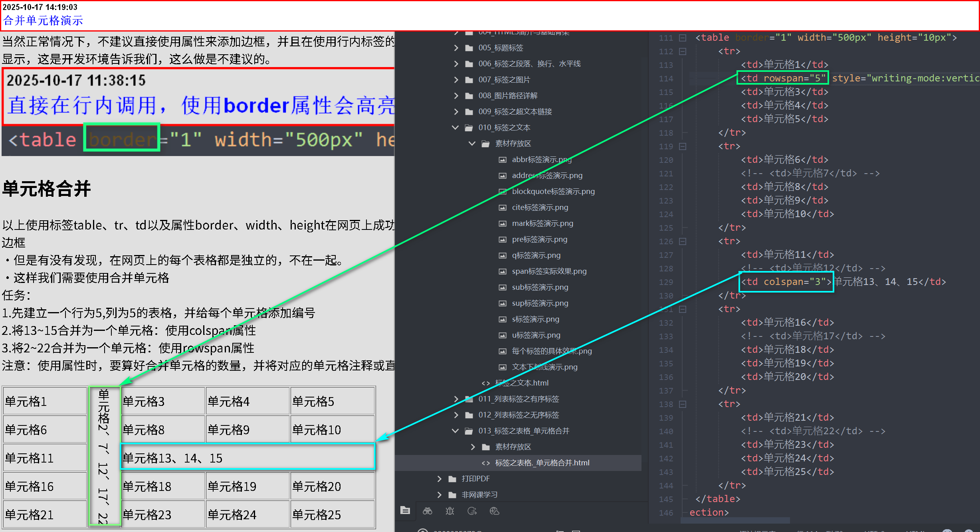Click the green-highlighted border attribute box
The image size is (980, 532).
(x=122, y=138)
